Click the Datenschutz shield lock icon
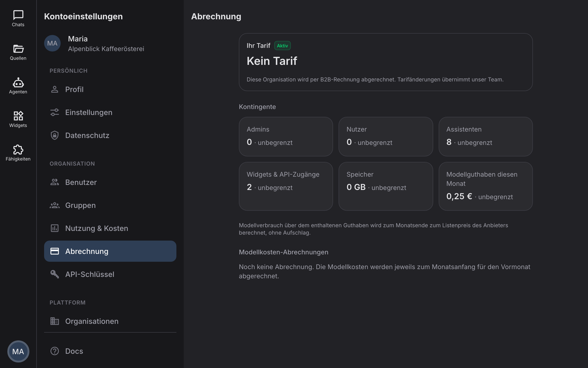588x368 pixels. tap(55, 135)
